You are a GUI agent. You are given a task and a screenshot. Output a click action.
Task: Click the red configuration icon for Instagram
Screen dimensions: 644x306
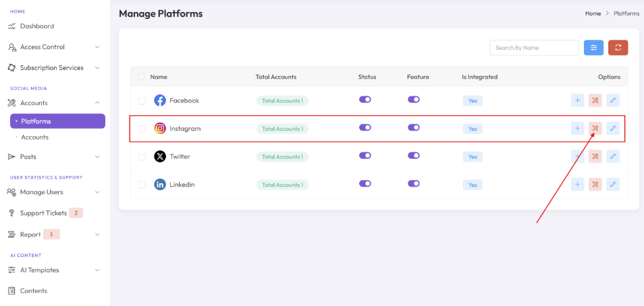tap(595, 128)
